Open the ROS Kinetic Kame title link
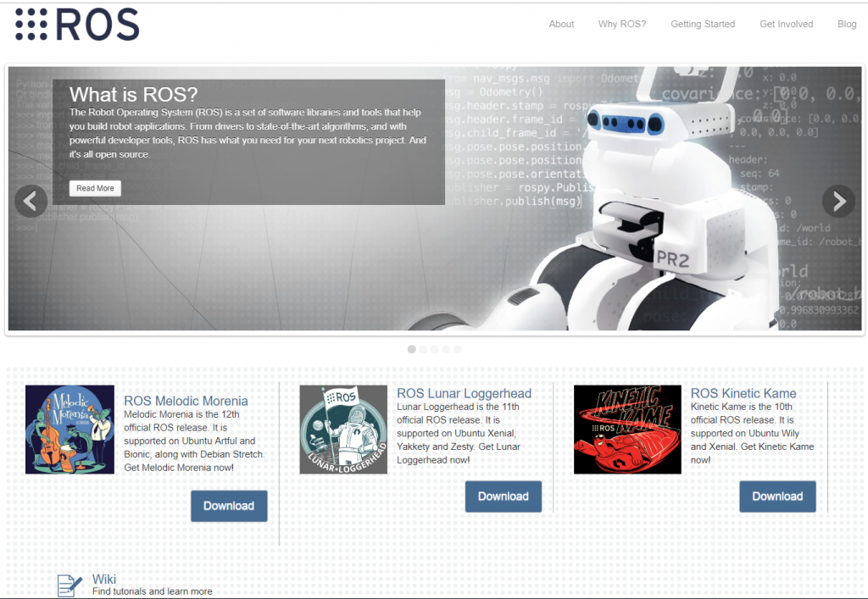The width and height of the screenshot is (868, 599). pyautogui.click(x=743, y=393)
